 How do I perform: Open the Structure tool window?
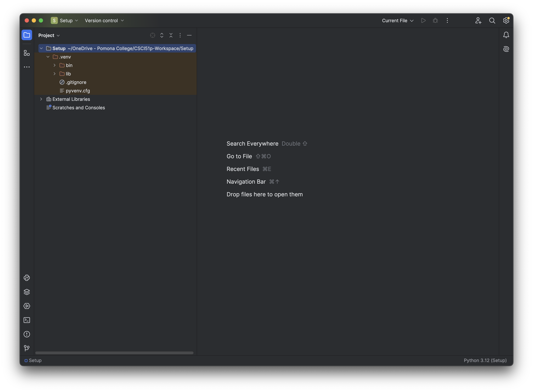click(27, 53)
